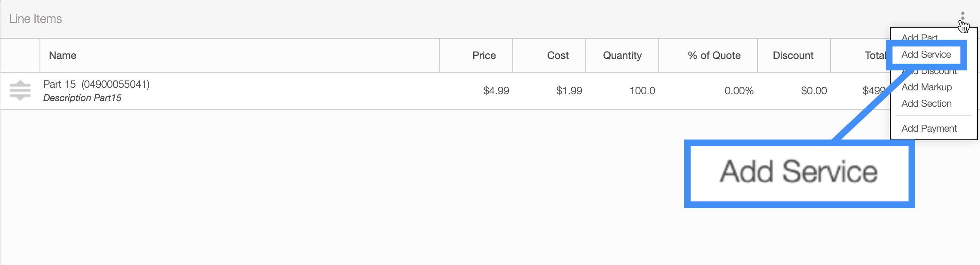The image size is (980, 265).
Task: Pick Add Markup in the dropdown menu
Action: [x=926, y=87]
